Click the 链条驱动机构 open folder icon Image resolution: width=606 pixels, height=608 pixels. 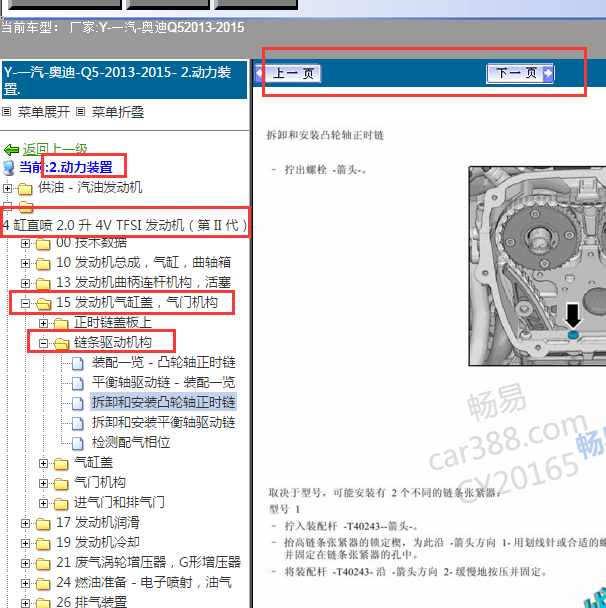[61, 344]
